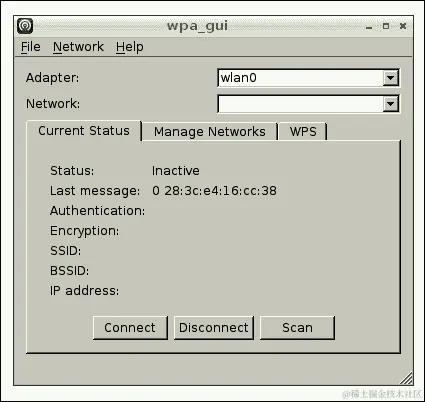Screen dimensions: 425x402
Task: Switch to the WPS tab
Action: (x=303, y=132)
